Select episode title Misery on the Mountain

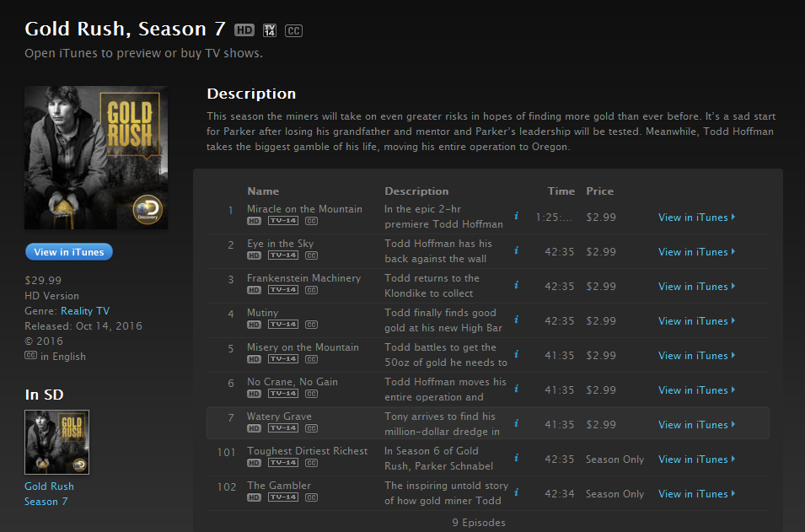pyautogui.click(x=303, y=347)
